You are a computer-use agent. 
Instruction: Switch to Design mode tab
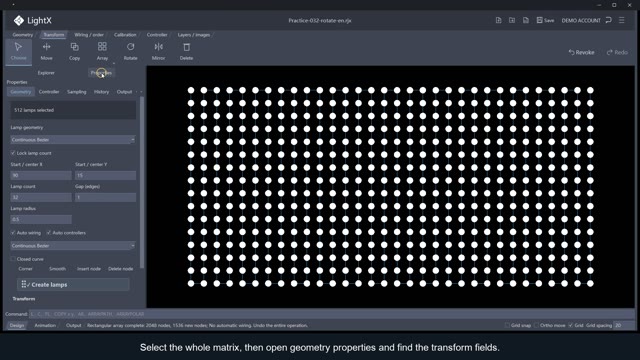coord(17,325)
